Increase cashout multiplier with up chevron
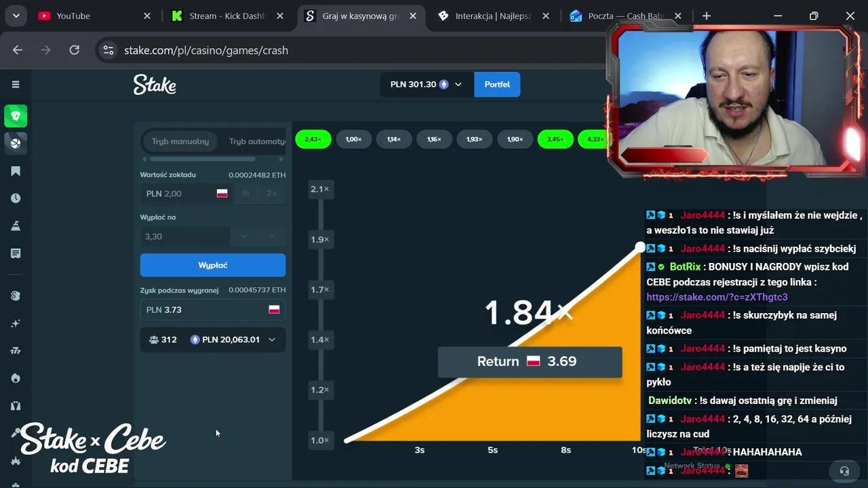 point(272,237)
